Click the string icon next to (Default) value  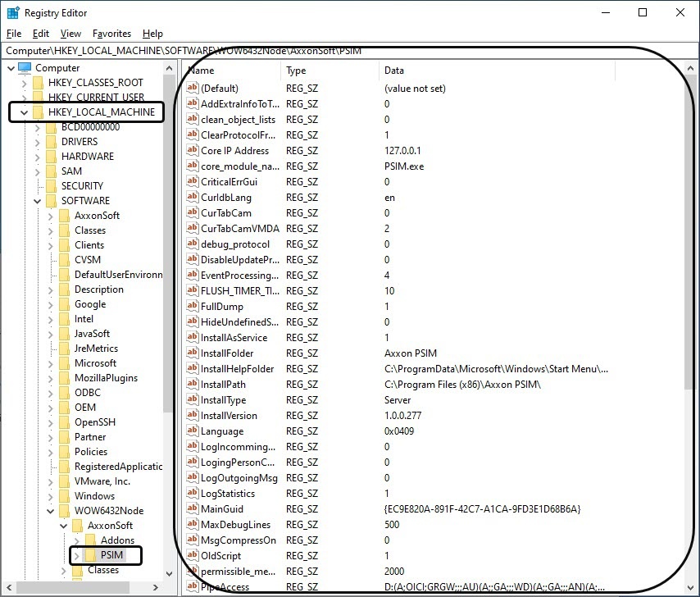coord(193,89)
